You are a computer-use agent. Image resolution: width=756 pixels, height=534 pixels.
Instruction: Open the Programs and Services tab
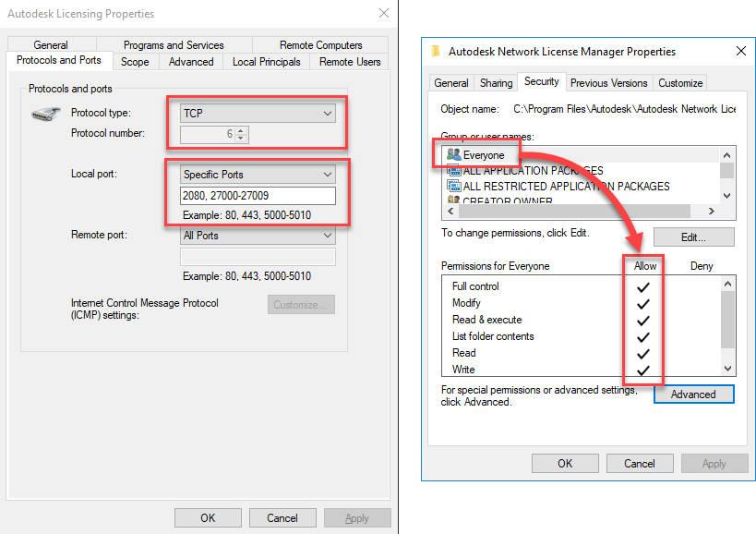coord(174,43)
